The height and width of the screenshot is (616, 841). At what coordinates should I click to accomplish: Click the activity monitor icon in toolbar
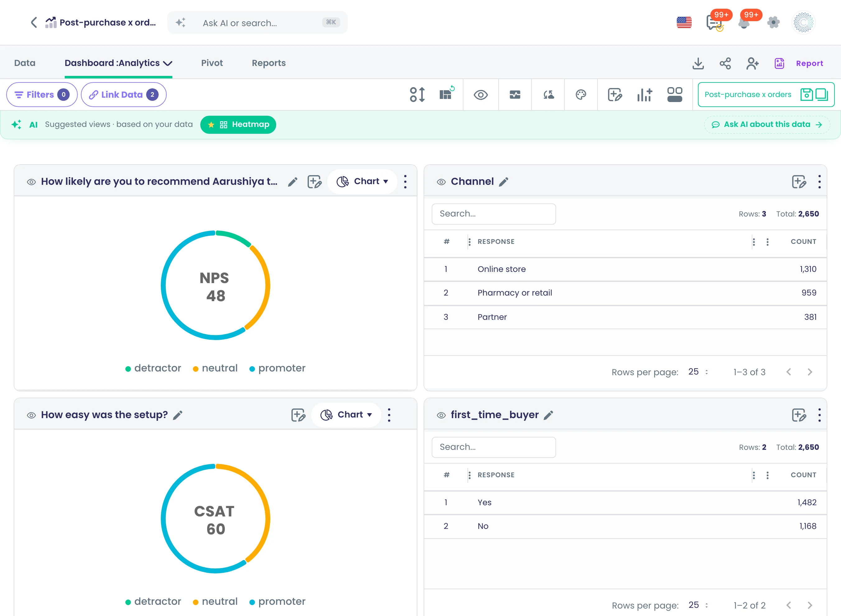pyautogui.click(x=515, y=95)
